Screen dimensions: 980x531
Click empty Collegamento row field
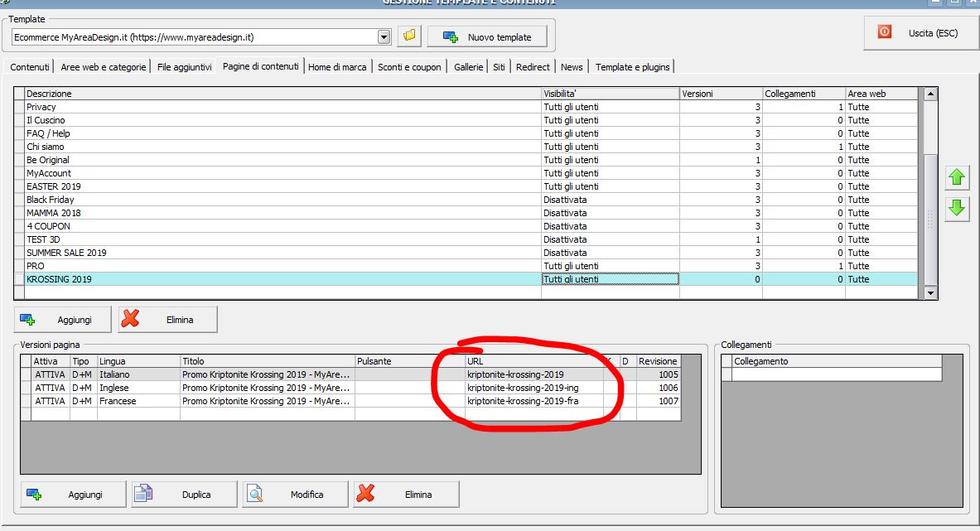(x=837, y=374)
